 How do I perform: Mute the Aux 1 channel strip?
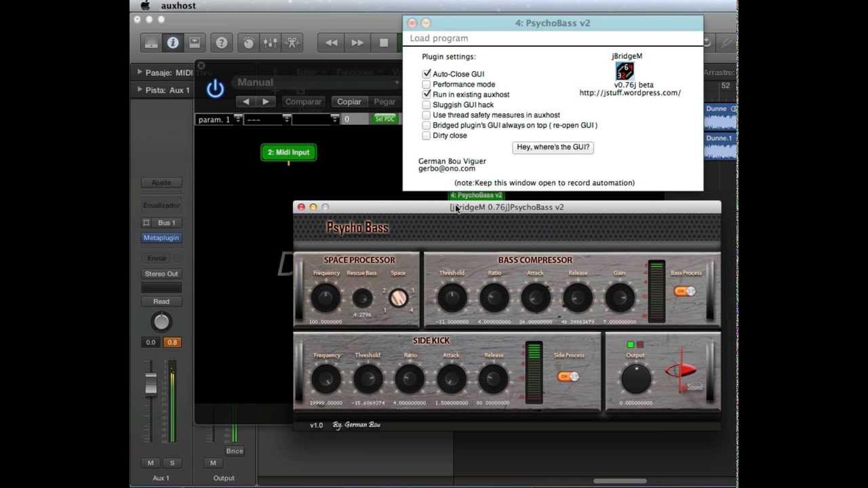pos(151,463)
